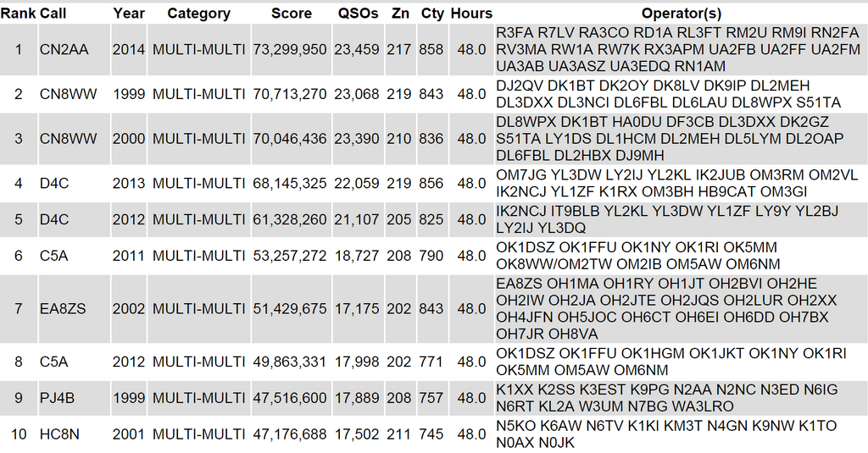Select the Score column header
Viewport: 868px width, 453px height.
[291, 14]
